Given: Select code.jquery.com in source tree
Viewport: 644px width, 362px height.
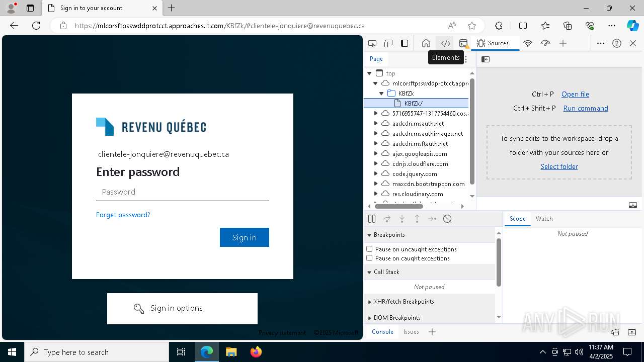Looking at the screenshot, I should pyautogui.click(x=415, y=174).
